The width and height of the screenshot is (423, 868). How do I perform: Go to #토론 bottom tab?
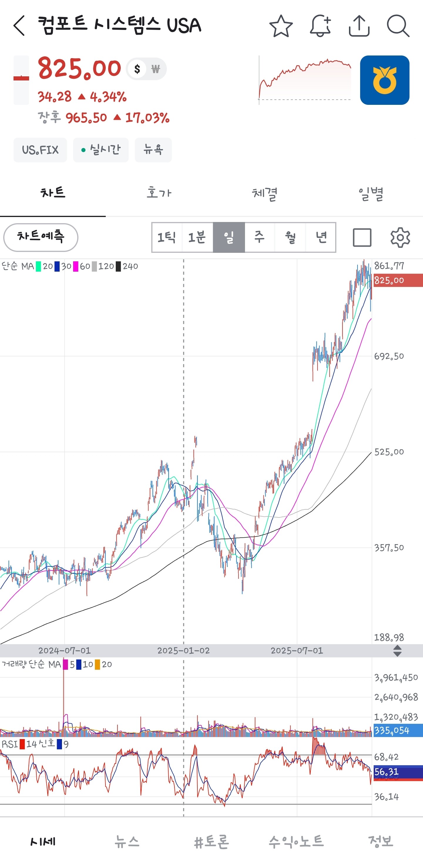click(x=212, y=842)
